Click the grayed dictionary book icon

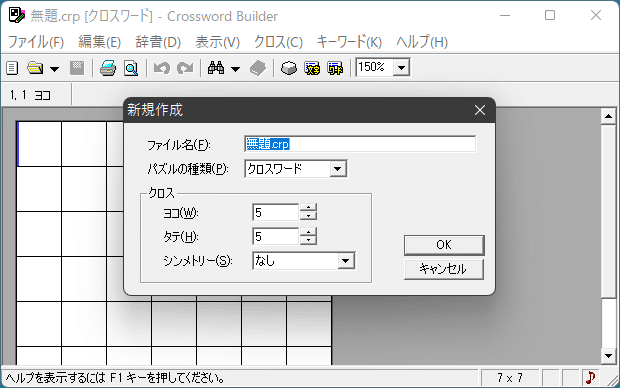(258, 68)
